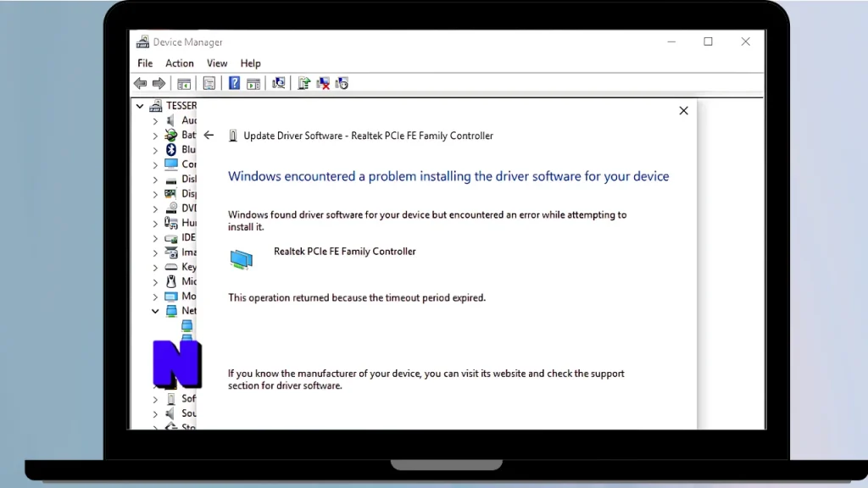Close the Device Manager window

pyautogui.click(x=746, y=42)
